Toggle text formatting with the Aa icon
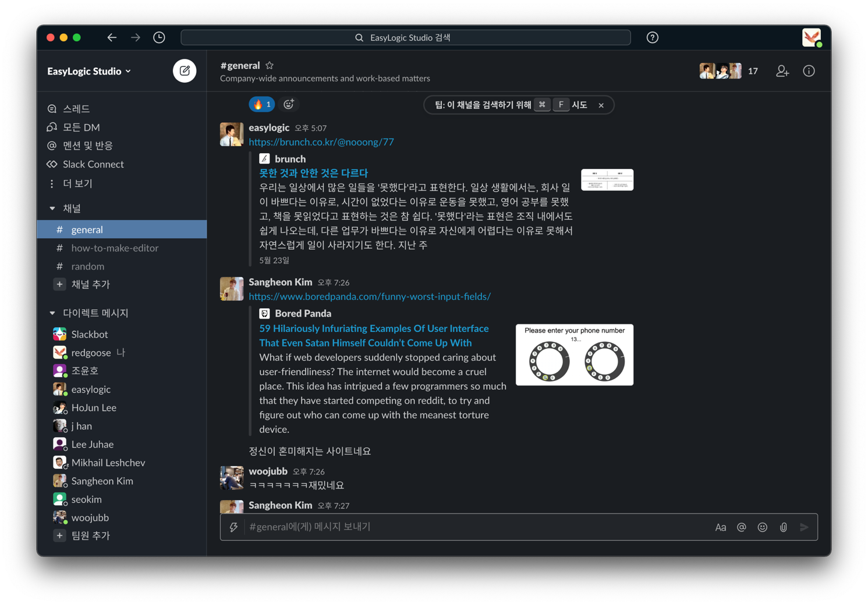Viewport: 868px width, 605px height. [x=721, y=528]
